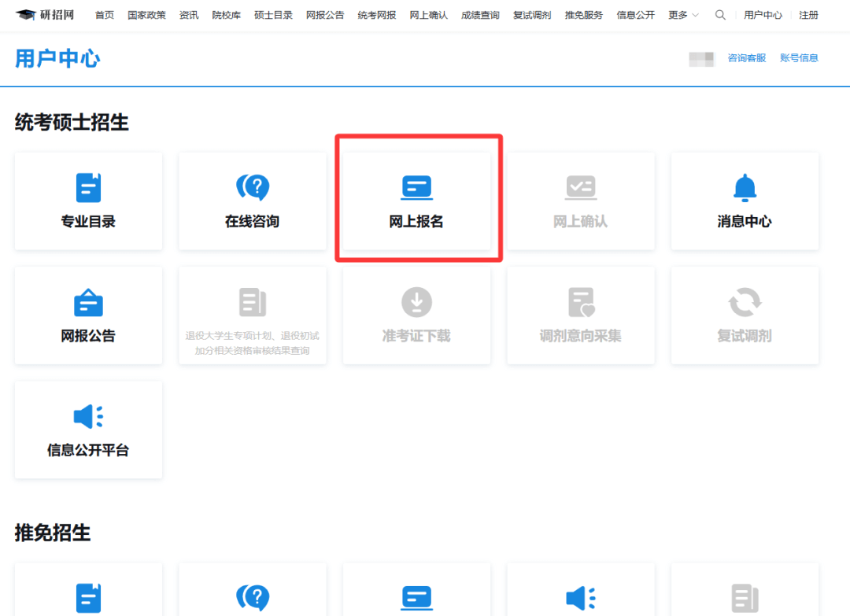
Task: Click the 研招网 logo
Action: click(45, 15)
